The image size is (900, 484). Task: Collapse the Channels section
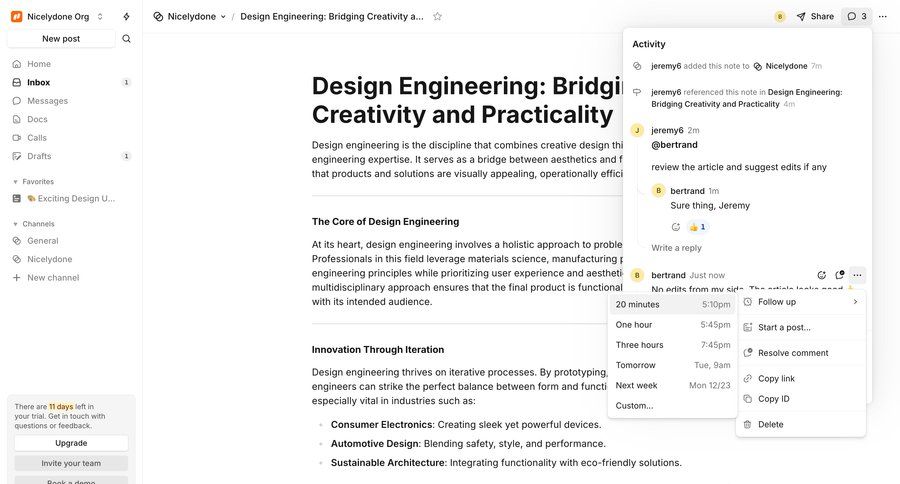click(15, 224)
